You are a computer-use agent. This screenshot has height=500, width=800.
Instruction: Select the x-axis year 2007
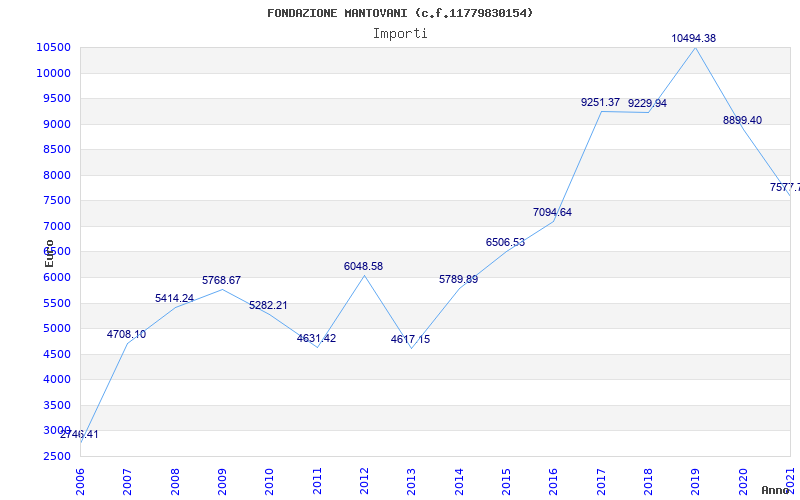[x=128, y=482]
